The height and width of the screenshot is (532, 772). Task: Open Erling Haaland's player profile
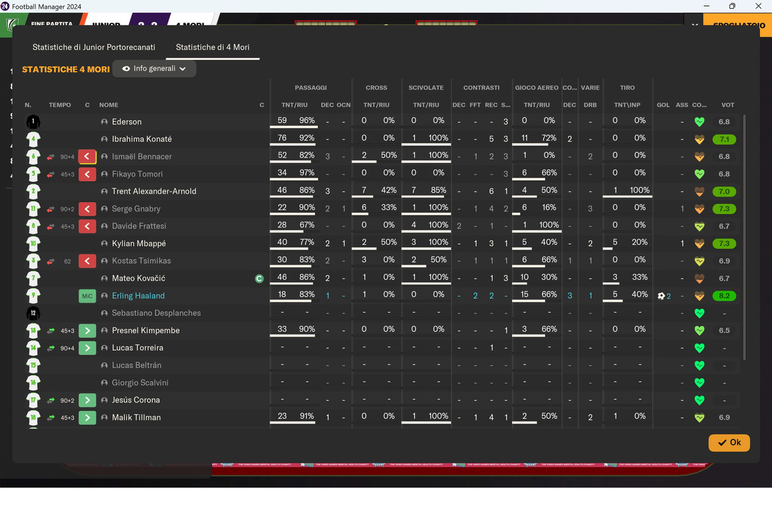pyautogui.click(x=138, y=295)
